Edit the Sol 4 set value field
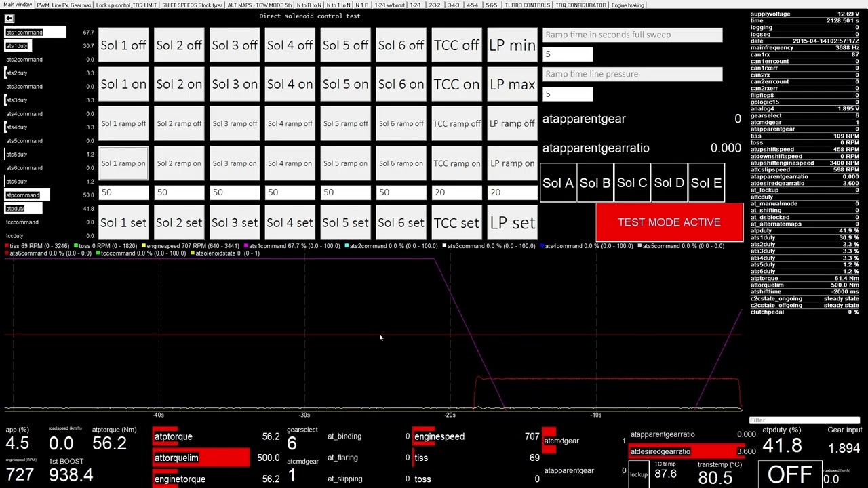This screenshot has height=488, width=868. click(x=290, y=192)
